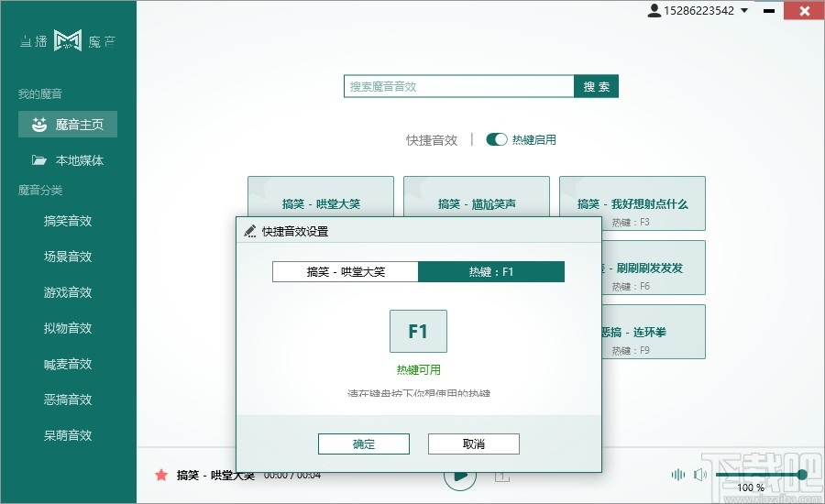Click the 快捷音效 heading text
The width and height of the screenshot is (825, 504).
[x=432, y=140]
